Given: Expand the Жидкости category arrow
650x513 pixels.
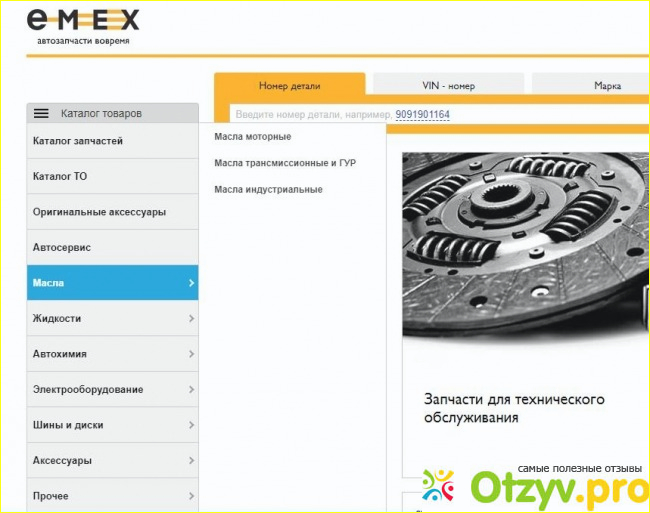Looking at the screenshot, I should [x=190, y=319].
